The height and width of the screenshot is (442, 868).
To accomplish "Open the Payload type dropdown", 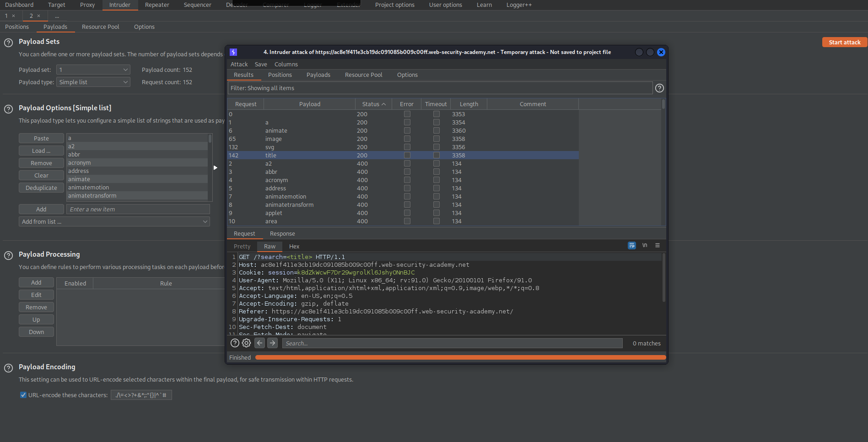I will (93, 82).
